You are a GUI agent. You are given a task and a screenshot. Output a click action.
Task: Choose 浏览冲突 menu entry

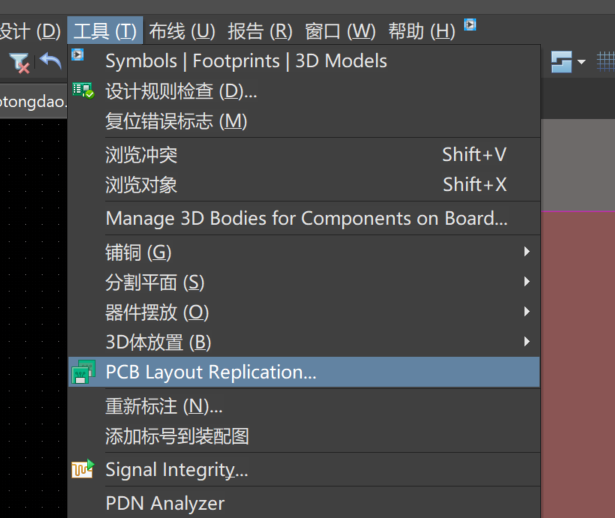point(141,155)
